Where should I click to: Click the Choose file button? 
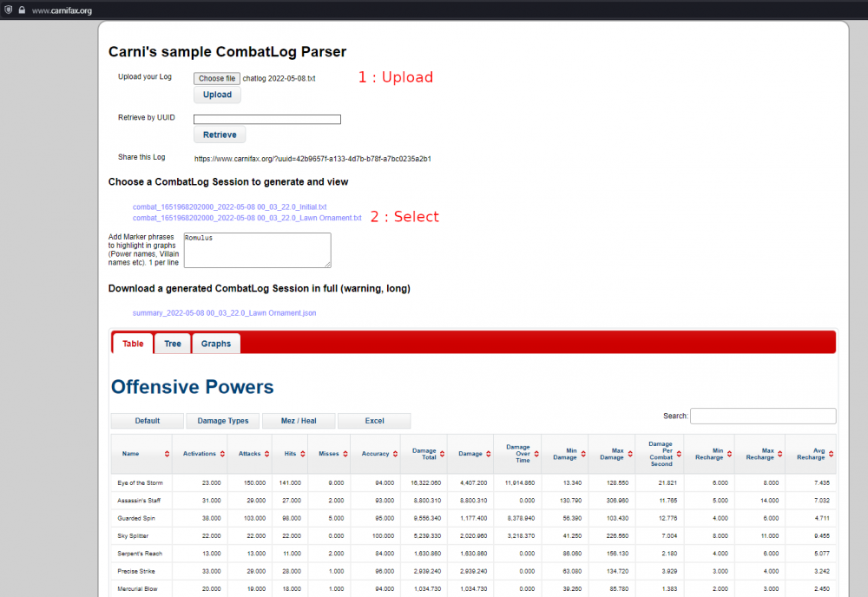tap(216, 78)
